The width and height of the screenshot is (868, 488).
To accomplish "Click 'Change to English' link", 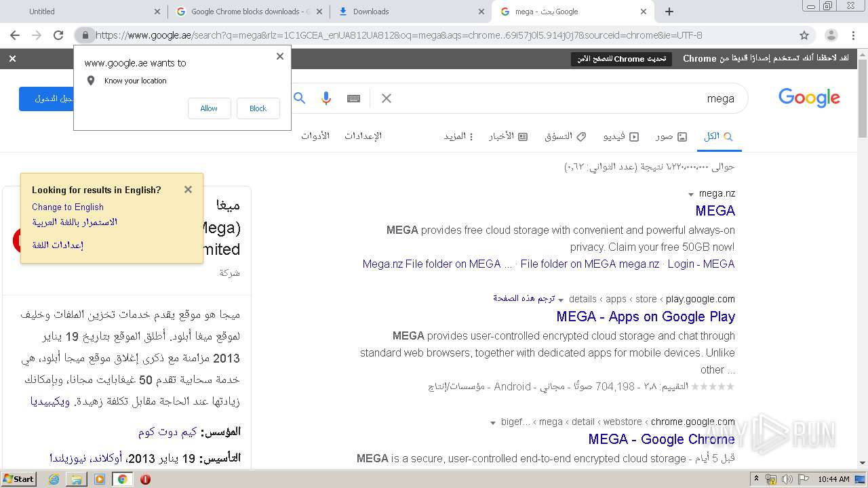I will 68,207.
